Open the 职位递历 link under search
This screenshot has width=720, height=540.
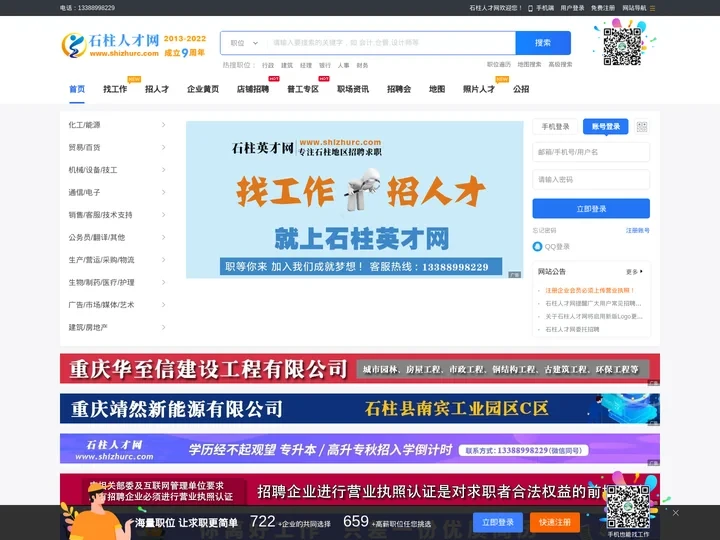(499, 64)
